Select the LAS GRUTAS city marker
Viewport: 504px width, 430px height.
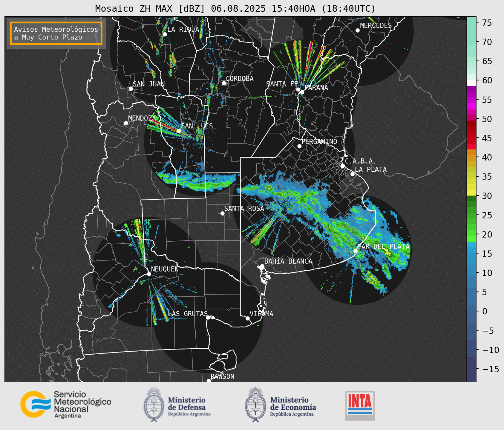(x=208, y=318)
